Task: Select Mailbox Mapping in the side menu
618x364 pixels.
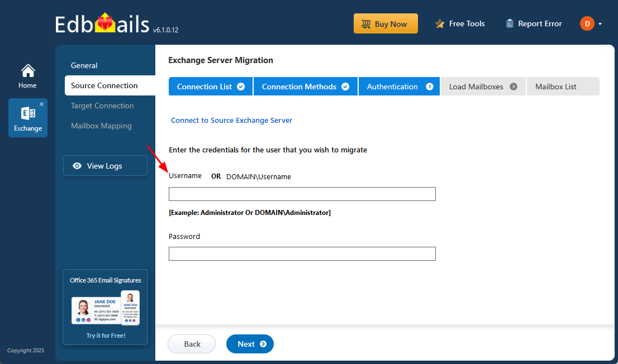Action: pos(101,126)
